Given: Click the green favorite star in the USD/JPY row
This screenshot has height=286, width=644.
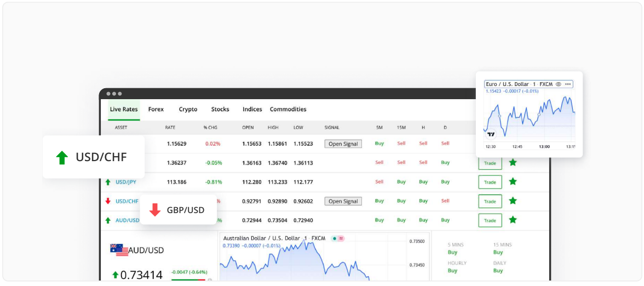Looking at the screenshot, I should 513,181.
